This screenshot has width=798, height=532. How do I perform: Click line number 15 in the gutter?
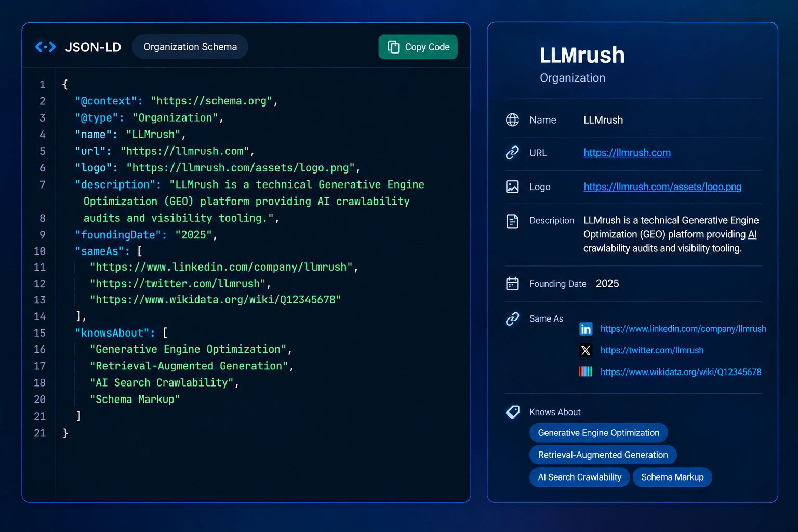[x=39, y=333]
